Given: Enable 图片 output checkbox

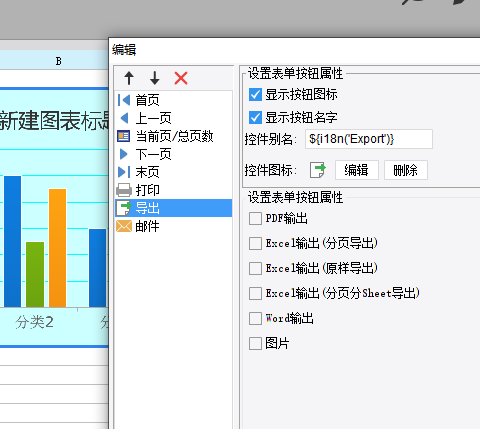Looking at the screenshot, I should (x=255, y=343).
